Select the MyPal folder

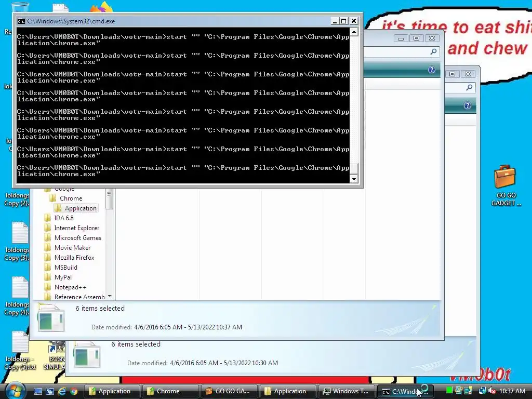coord(63,277)
